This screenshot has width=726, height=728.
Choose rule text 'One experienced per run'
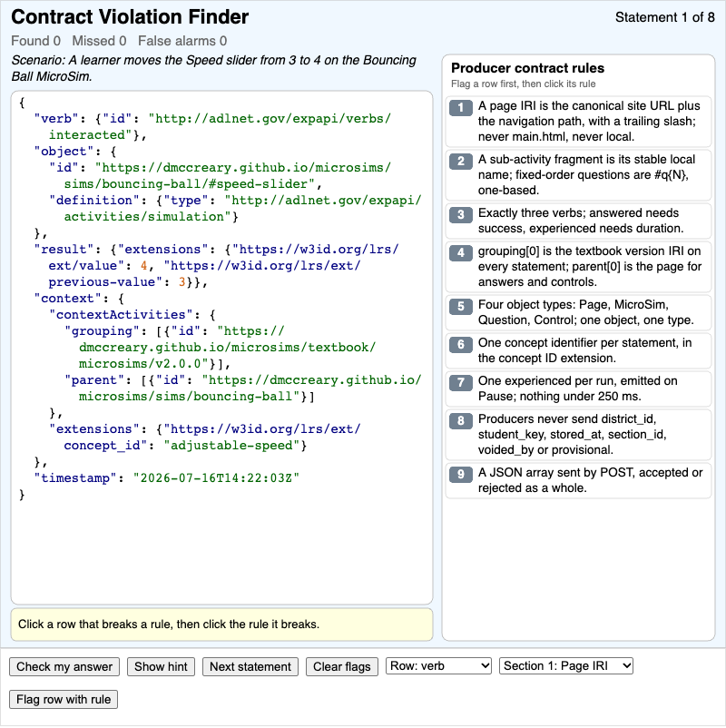(578, 389)
